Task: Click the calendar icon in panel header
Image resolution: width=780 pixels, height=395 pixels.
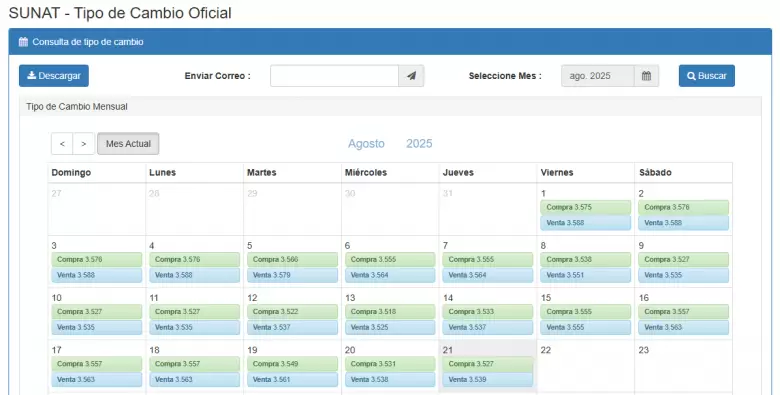Action: 23,42
